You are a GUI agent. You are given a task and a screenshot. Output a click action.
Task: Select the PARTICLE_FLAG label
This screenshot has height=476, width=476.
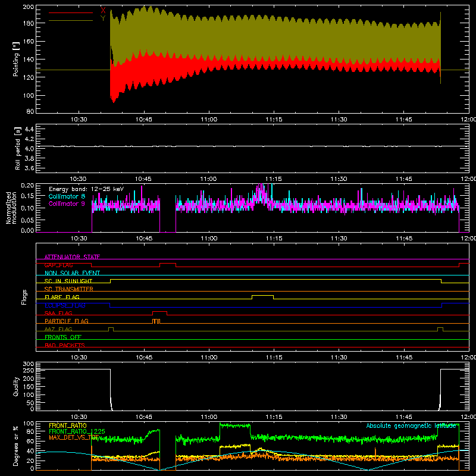click(x=67, y=321)
